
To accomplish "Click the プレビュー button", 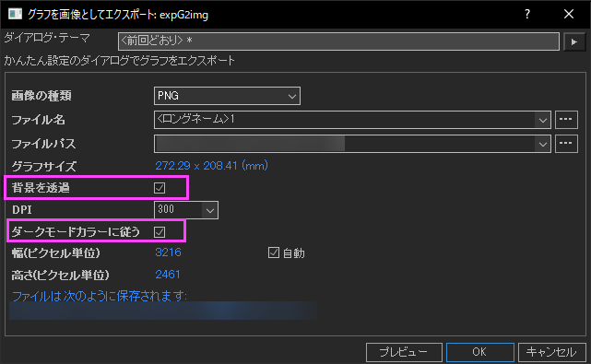I will pos(404,352).
